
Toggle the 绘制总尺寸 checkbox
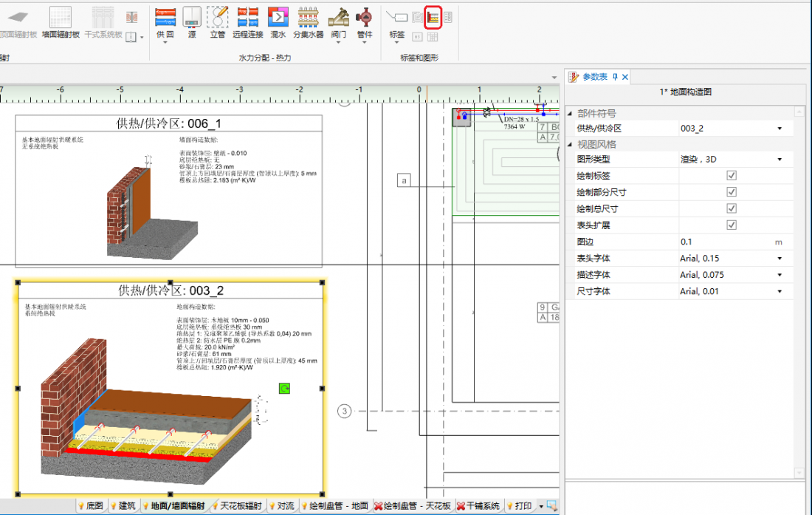coord(732,209)
